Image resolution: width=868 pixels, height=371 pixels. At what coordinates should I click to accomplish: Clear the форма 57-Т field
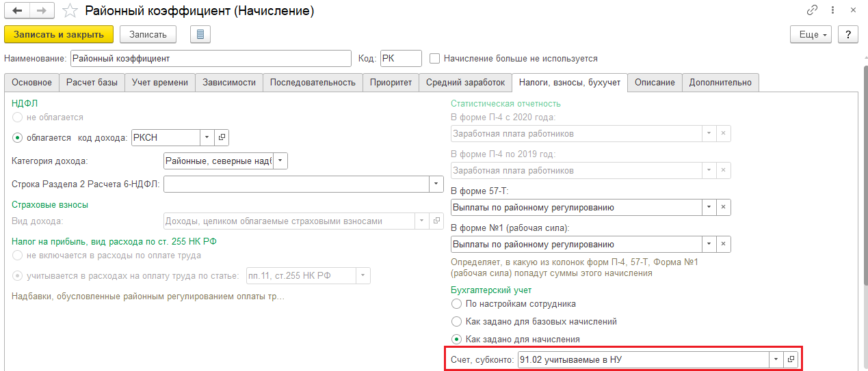724,207
